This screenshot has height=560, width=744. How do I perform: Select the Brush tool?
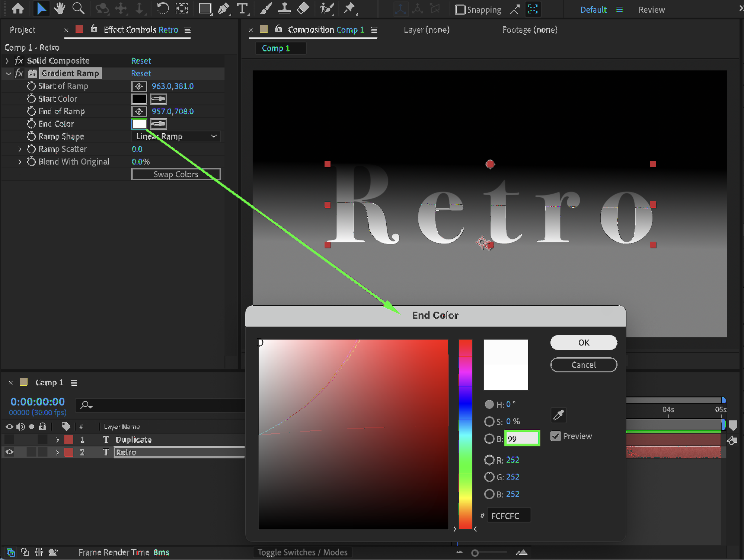(x=266, y=9)
